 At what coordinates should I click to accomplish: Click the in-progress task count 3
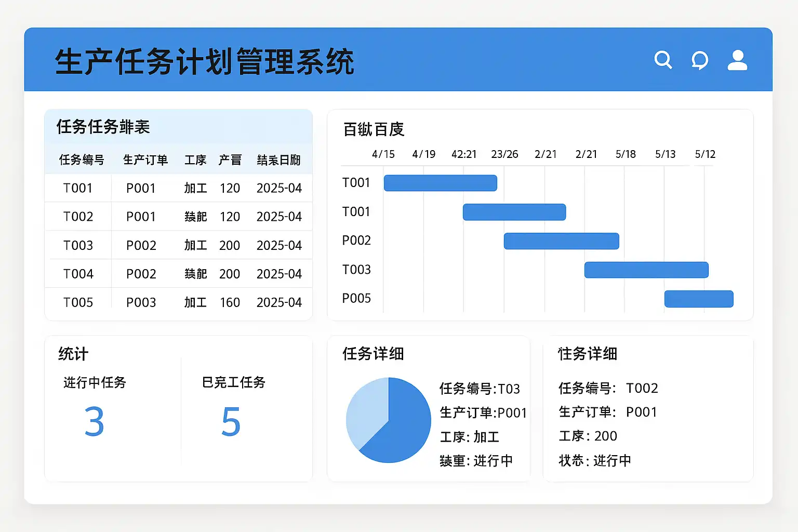pyautogui.click(x=94, y=422)
